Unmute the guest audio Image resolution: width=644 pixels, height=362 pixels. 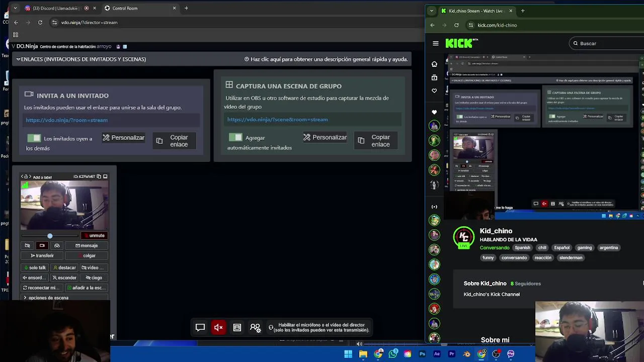(x=94, y=235)
